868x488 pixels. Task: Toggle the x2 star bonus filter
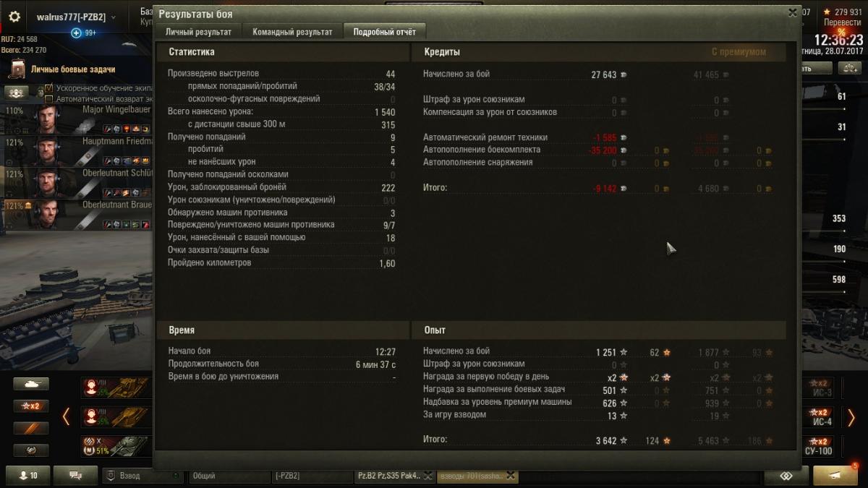(x=31, y=406)
